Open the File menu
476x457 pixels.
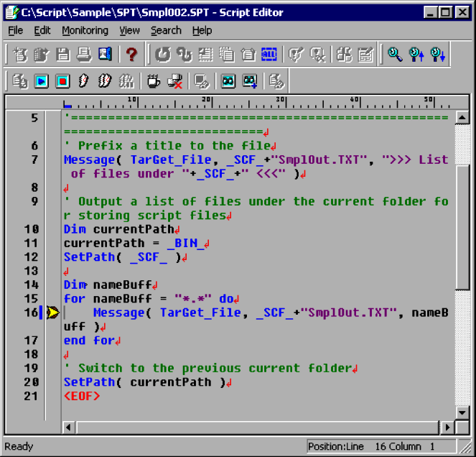(x=15, y=30)
